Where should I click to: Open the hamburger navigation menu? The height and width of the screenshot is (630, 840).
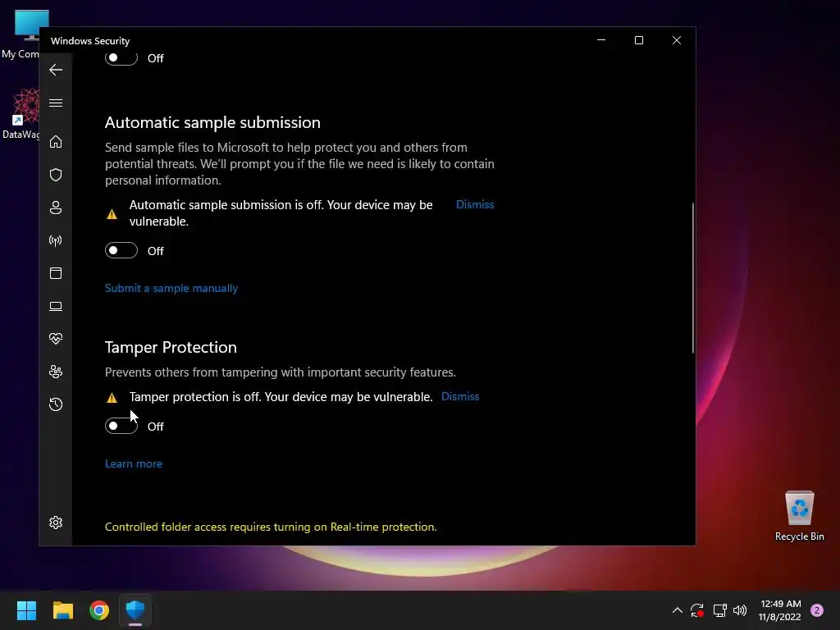tap(56, 103)
